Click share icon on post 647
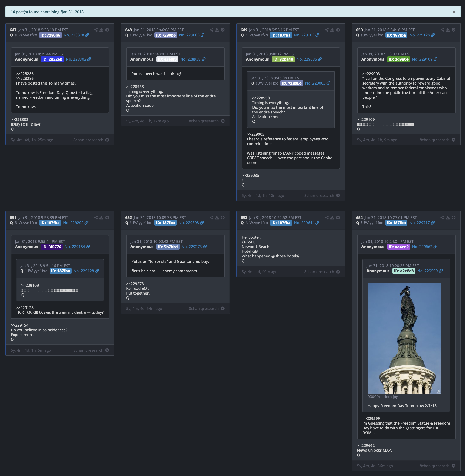465x476 pixels. 96,30
